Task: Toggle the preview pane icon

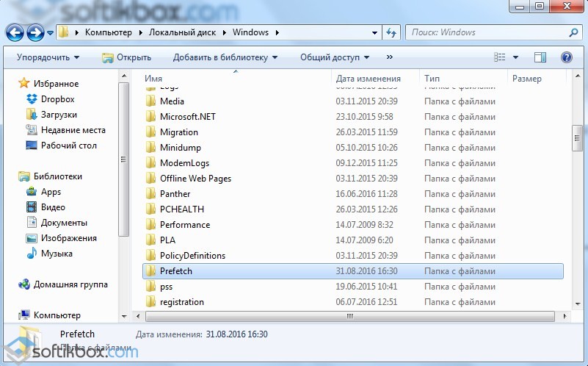Action: tap(540, 57)
